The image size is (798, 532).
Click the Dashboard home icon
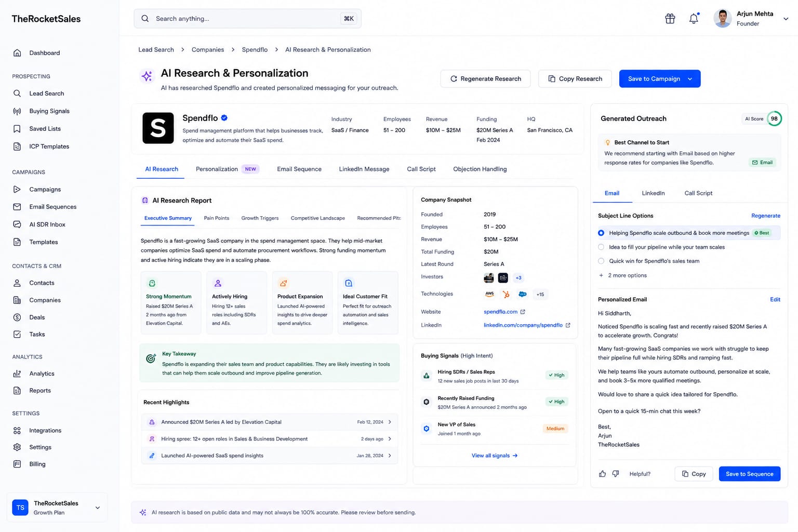(x=17, y=53)
